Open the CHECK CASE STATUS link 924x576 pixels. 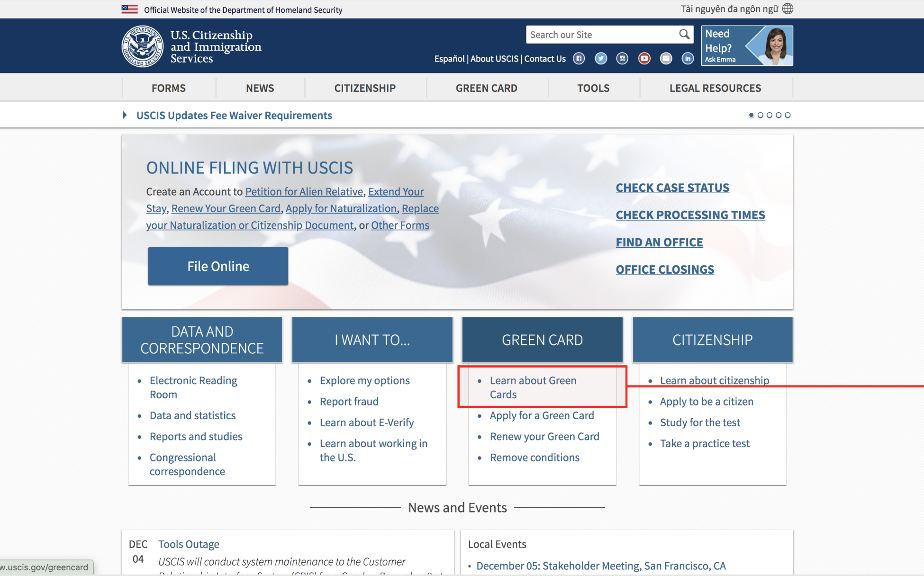(x=672, y=188)
